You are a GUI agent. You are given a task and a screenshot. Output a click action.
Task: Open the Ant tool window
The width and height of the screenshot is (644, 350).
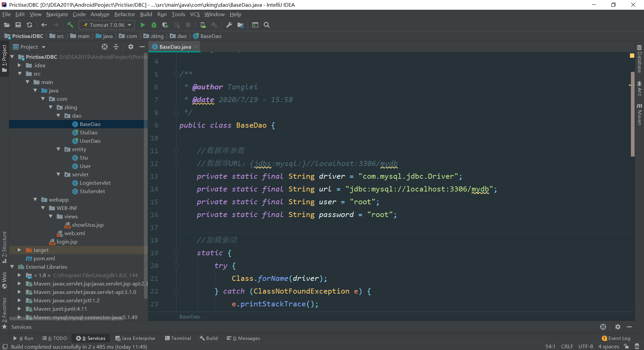tap(640, 88)
